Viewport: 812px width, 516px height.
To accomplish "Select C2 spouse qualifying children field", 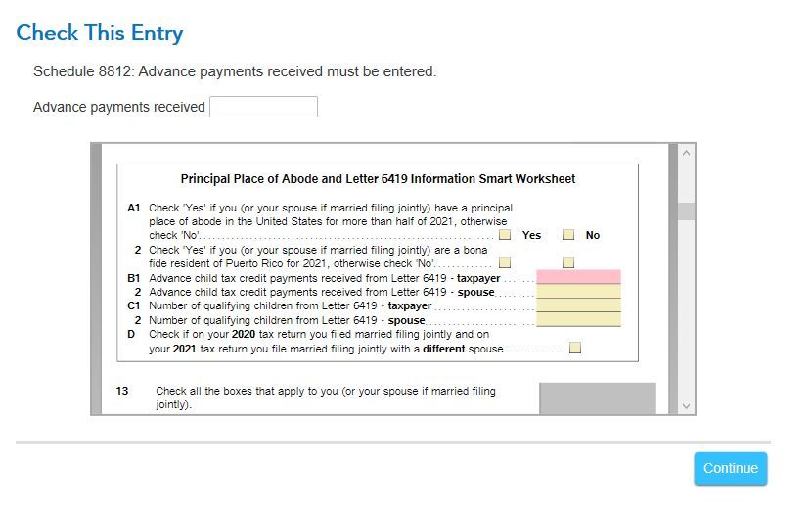I will click(x=578, y=319).
